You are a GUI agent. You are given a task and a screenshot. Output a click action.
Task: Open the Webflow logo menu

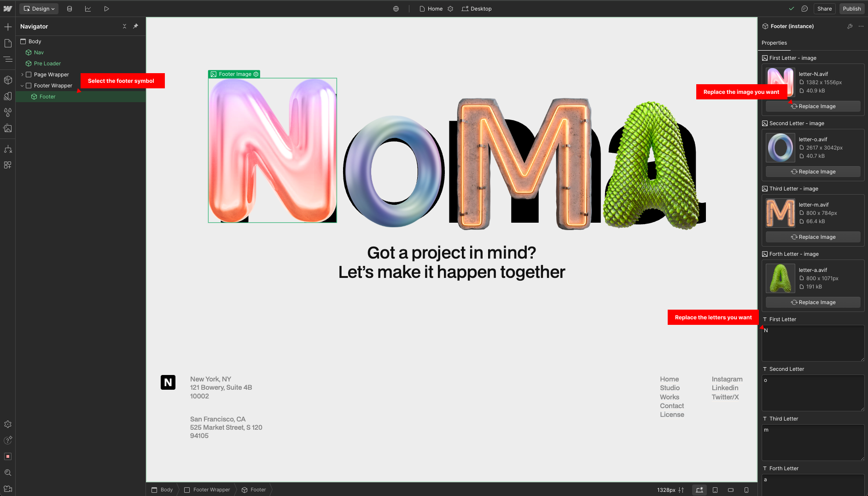point(8,9)
